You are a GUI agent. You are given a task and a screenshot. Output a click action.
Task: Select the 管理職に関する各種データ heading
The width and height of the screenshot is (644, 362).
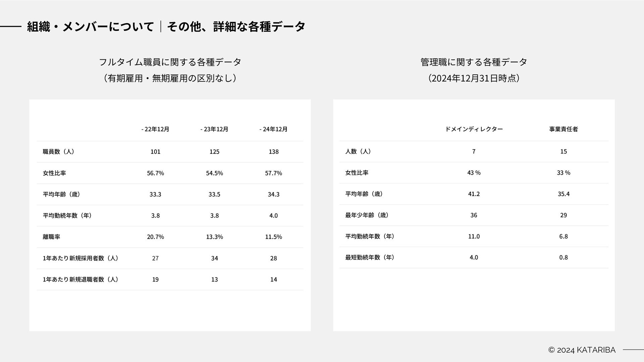(x=474, y=62)
